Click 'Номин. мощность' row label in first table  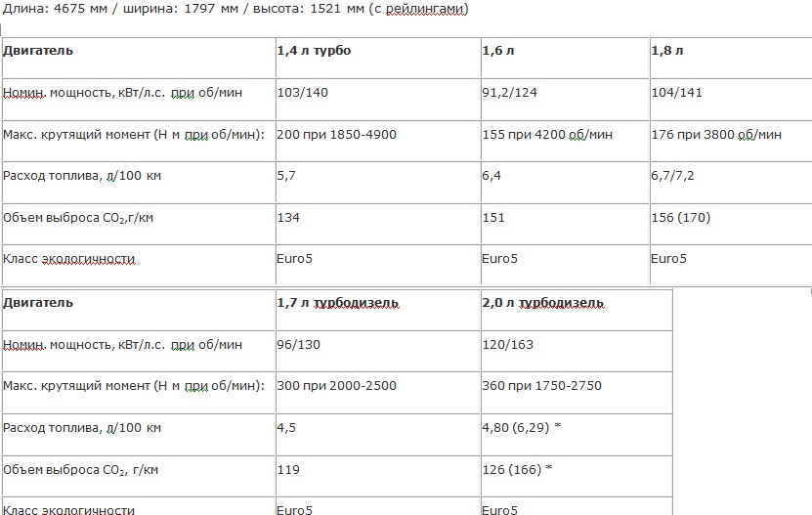click(x=123, y=93)
